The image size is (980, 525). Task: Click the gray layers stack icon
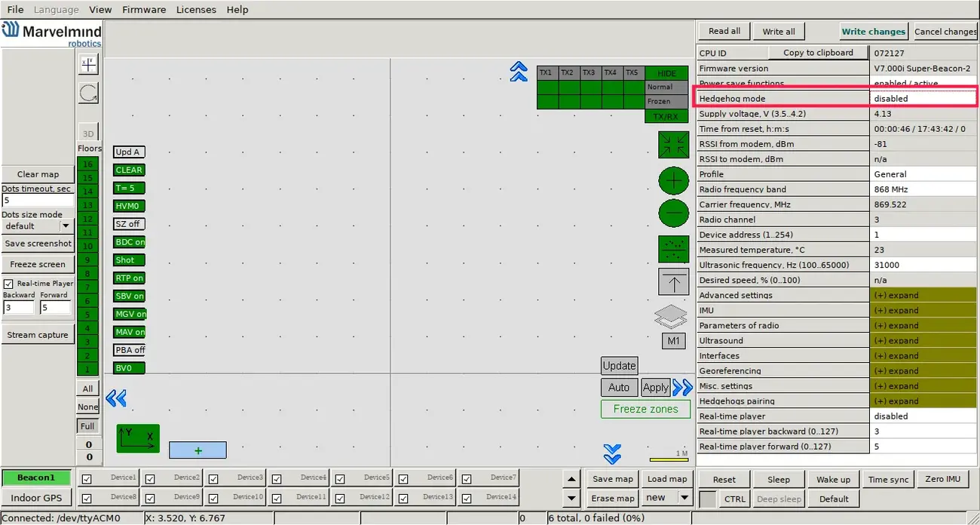click(x=671, y=316)
